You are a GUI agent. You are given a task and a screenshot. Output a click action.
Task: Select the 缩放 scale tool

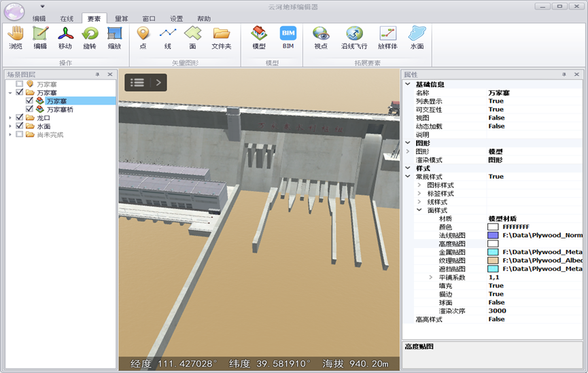[x=114, y=38]
